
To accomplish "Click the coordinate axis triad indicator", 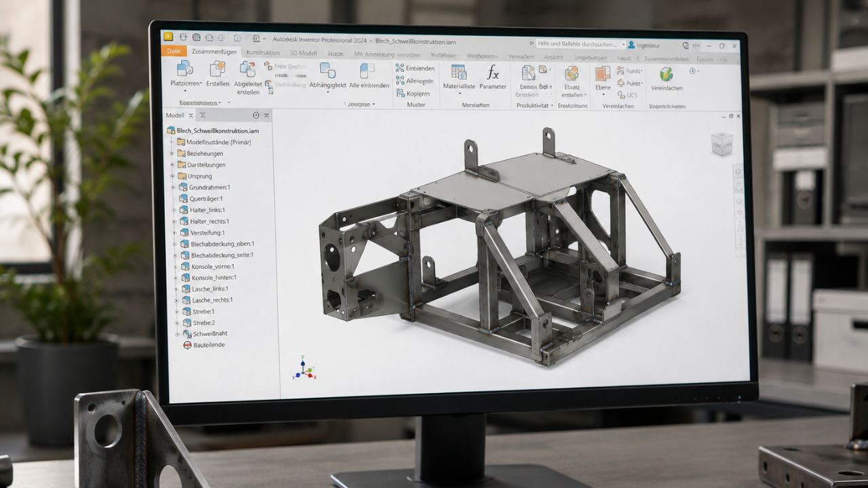I will [x=304, y=368].
